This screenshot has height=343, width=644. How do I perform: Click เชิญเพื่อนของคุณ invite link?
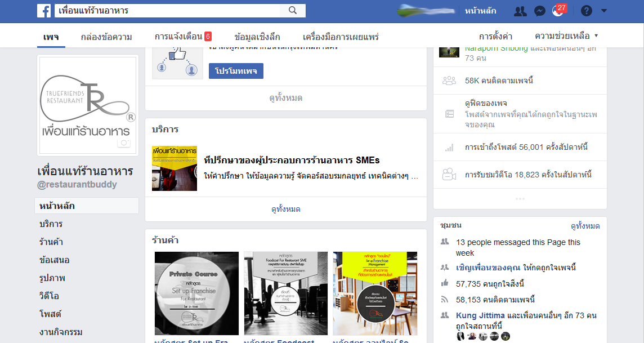point(488,268)
